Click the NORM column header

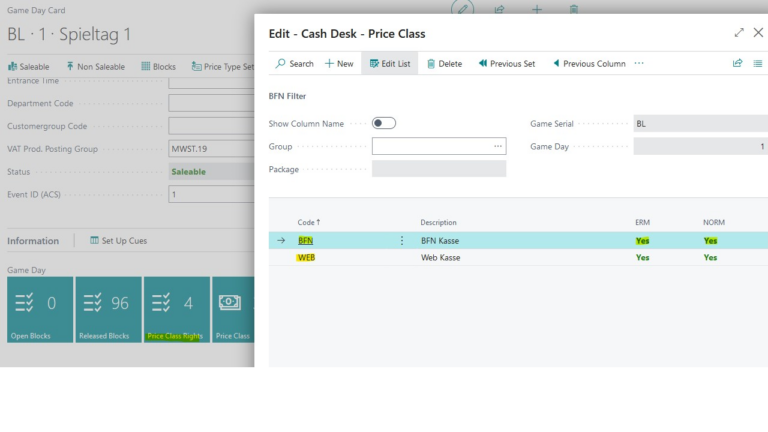tap(714, 222)
